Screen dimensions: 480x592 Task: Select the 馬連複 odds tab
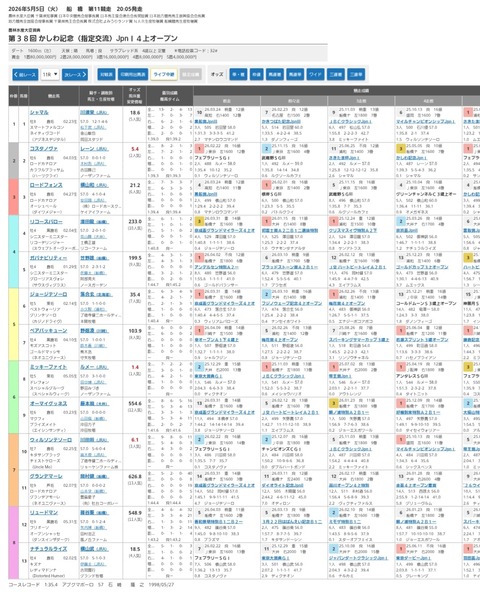[x=275, y=74]
